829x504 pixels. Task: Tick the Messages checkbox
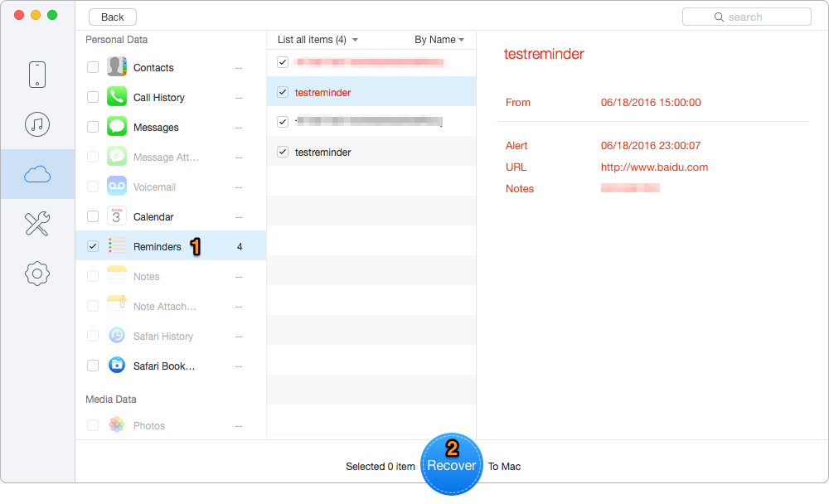point(93,127)
